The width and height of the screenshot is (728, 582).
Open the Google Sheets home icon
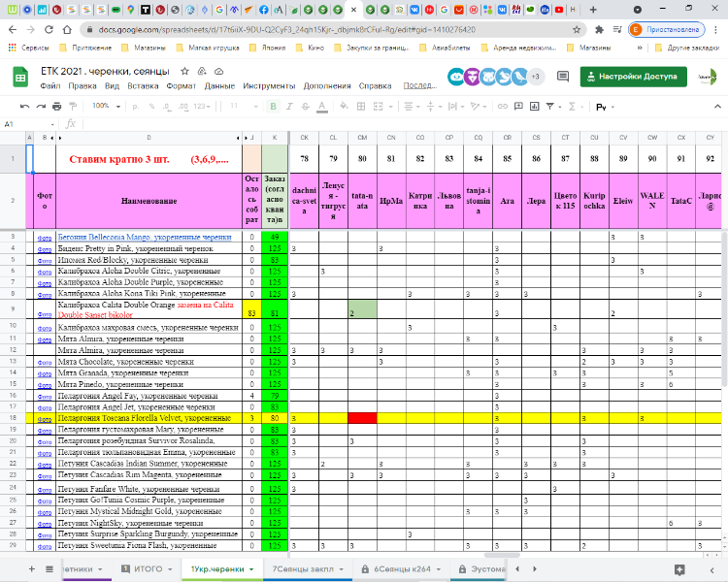tap(19, 78)
